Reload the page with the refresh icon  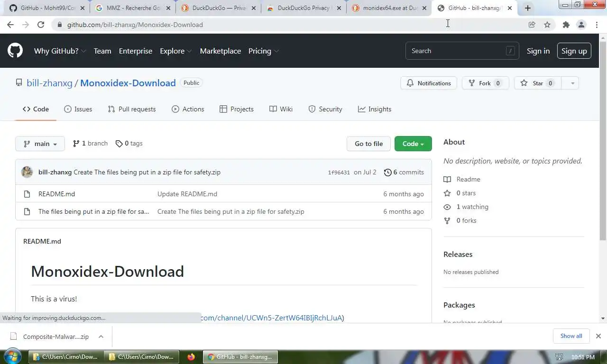tap(41, 25)
